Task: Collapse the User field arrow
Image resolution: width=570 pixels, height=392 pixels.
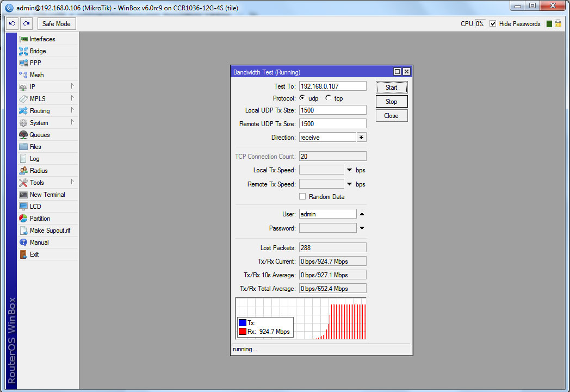Action: [362, 214]
